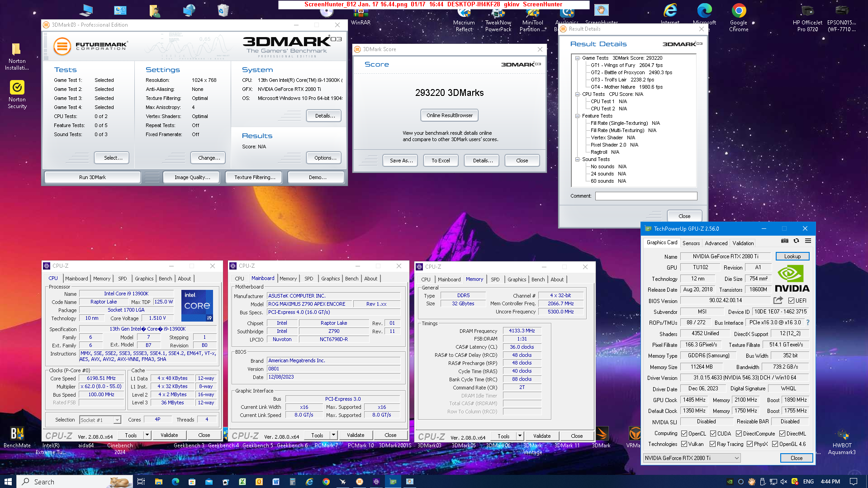The height and width of the screenshot is (488, 868).
Task: Toggle Ray Tracing checkbox in GPU-Z
Action: [x=712, y=444]
